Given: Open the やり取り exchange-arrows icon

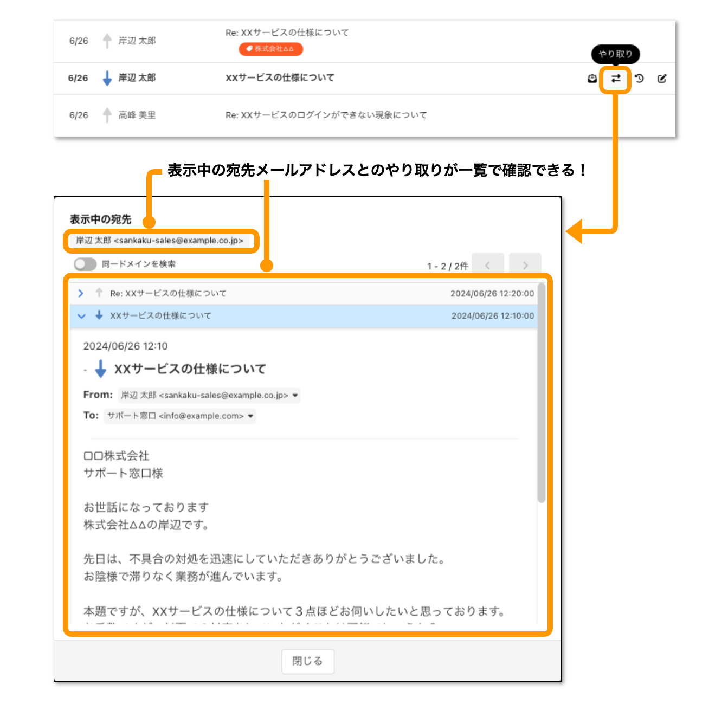Looking at the screenshot, I should click(x=616, y=79).
